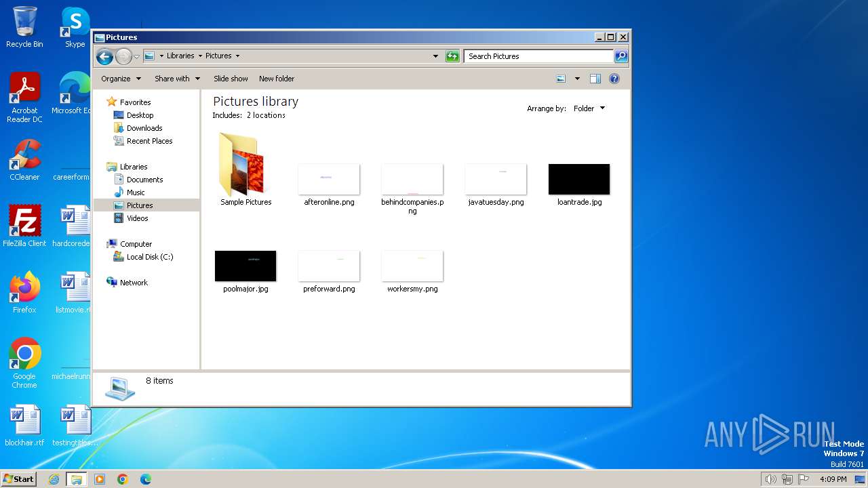The height and width of the screenshot is (488, 868).
Task: Click the search magnifier icon
Action: (x=620, y=56)
